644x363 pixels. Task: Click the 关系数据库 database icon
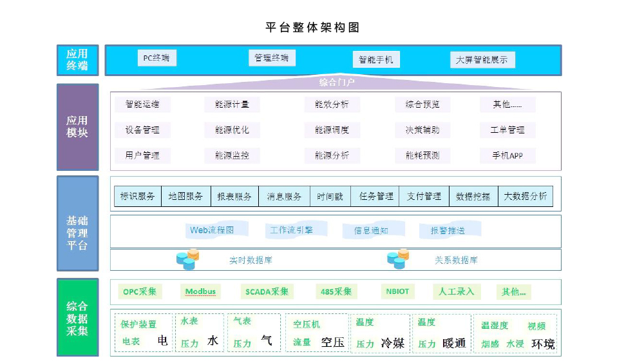point(397,260)
